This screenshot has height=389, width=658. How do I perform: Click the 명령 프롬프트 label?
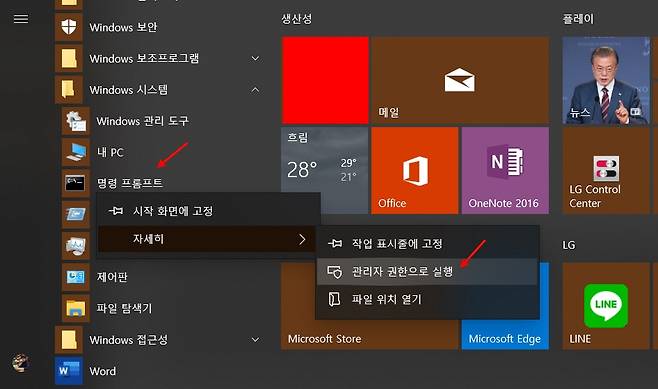click(x=130, y=183)
